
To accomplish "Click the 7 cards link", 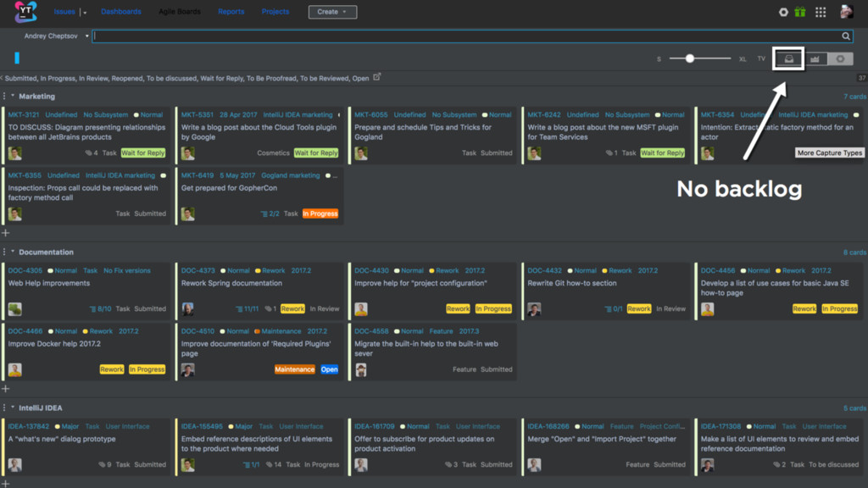I will 854,97.
